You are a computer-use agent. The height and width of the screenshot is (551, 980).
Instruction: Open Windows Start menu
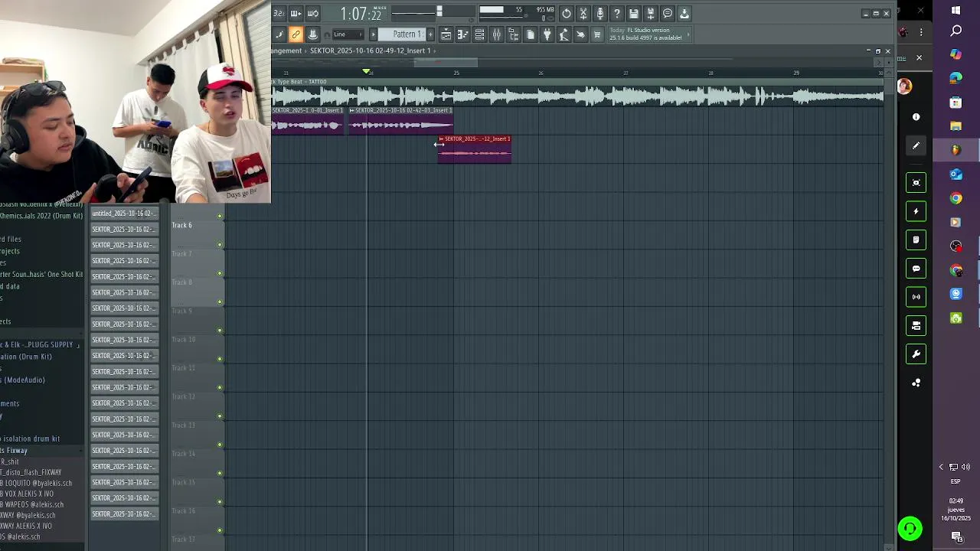click(x=955, y=10)
